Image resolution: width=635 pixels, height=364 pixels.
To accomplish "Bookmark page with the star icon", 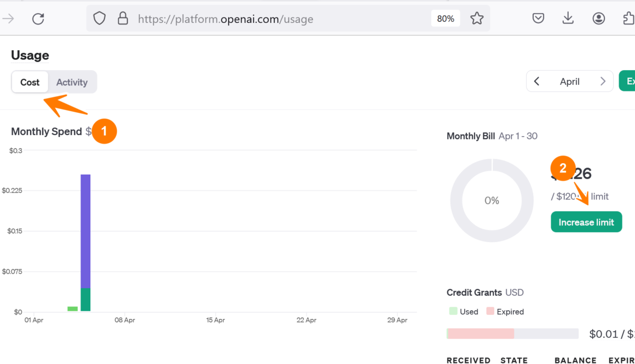I will pos(477,19).
